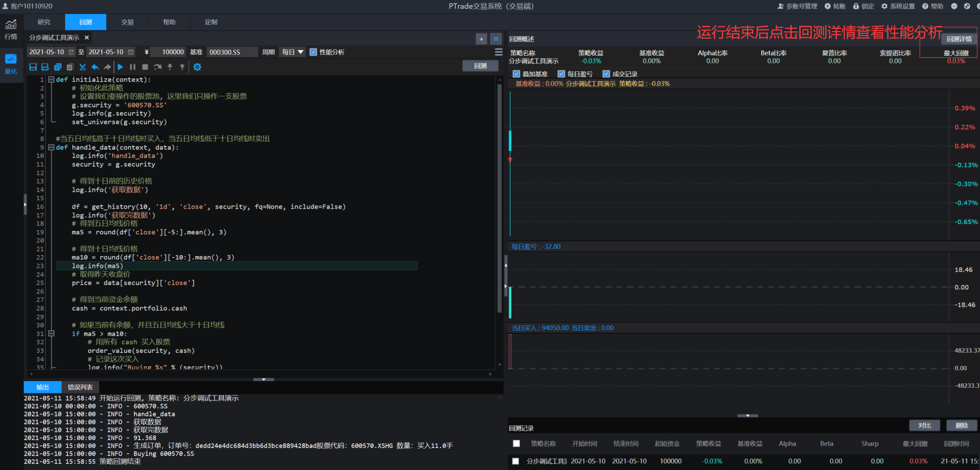Screen dimensions: 980x470
Task: Click the save-as icon in toolbar
Action: 45,67
